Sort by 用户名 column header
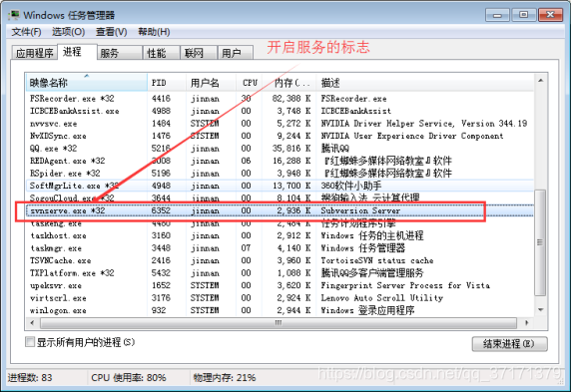571x392 pixels. point(211,83)
